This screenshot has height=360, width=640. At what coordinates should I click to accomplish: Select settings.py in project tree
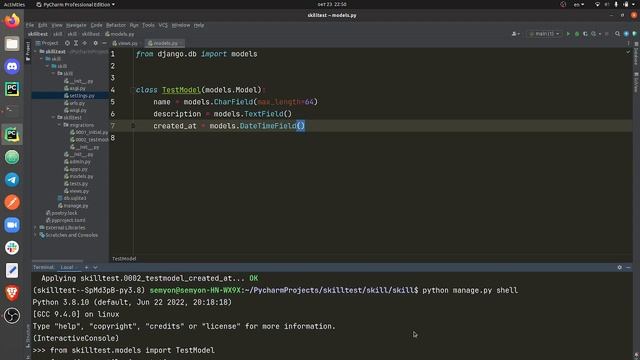coord(82,96)
